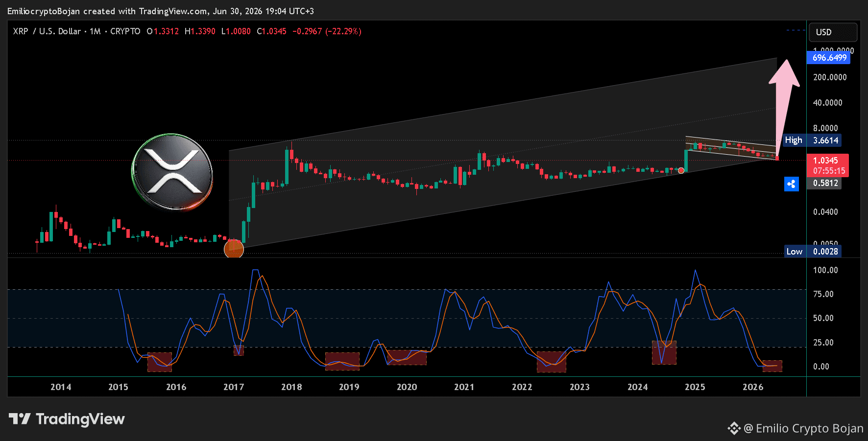868x441 pixels.
Task: Click the 2024 time axis label
Action: (x=637, y=387)
